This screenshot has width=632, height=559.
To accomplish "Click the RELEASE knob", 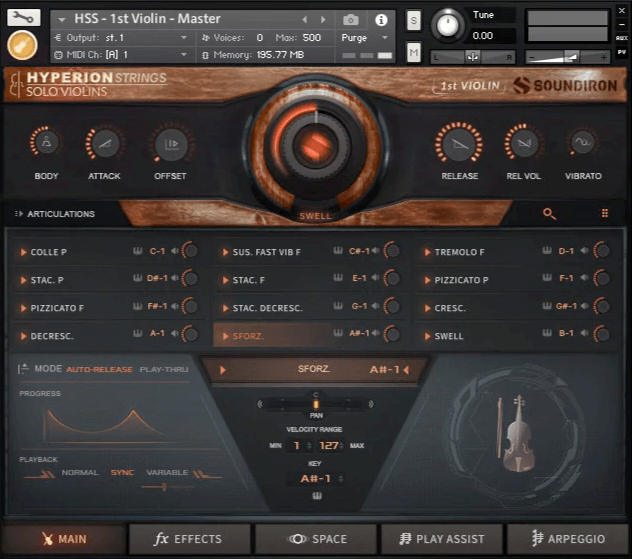I will coord(459,143).
